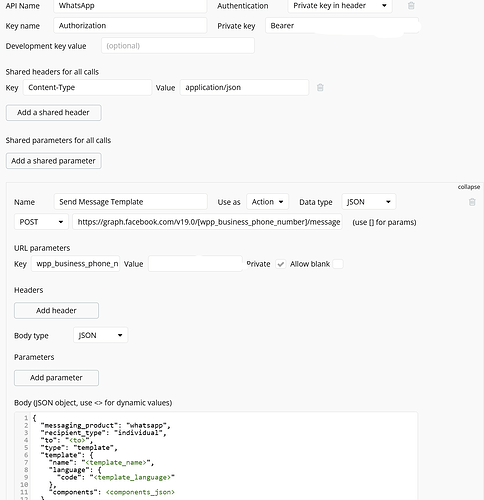Click the "recipient_type" line in body

pyautogui.click(x=103, y=433)
